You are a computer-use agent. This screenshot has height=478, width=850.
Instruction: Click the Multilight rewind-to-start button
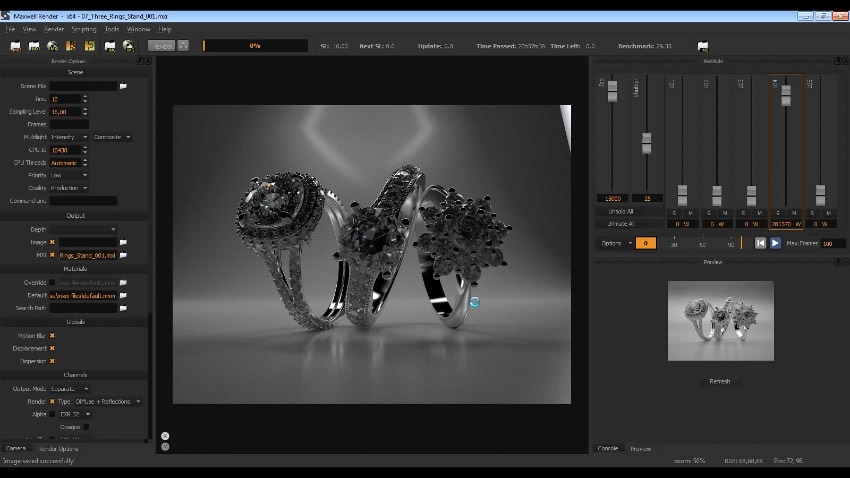click(760, 243)
